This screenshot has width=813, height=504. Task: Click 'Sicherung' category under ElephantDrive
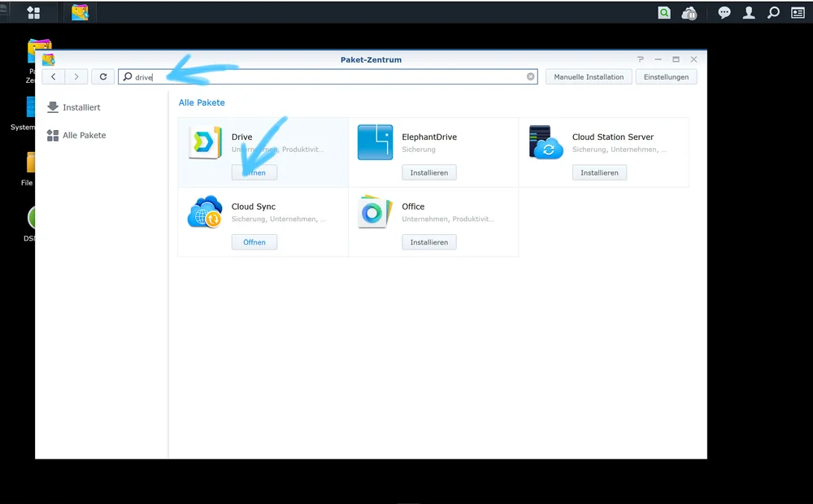(419, 150)
